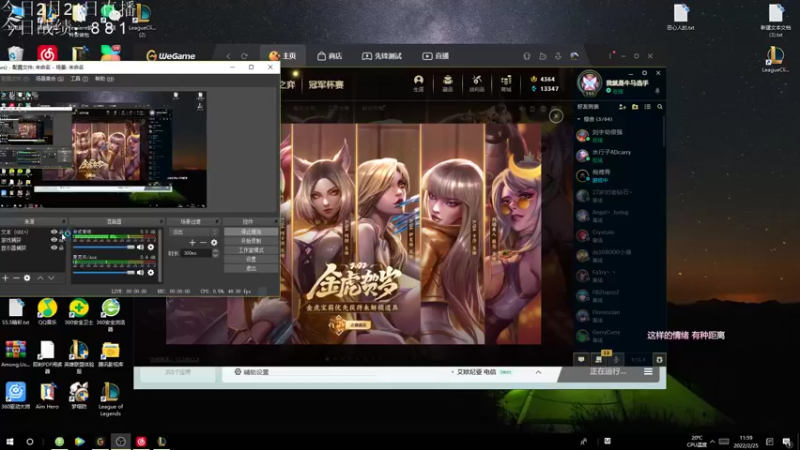Add a scene transition with plus icon
800x450 pixels.
point(192,242)
